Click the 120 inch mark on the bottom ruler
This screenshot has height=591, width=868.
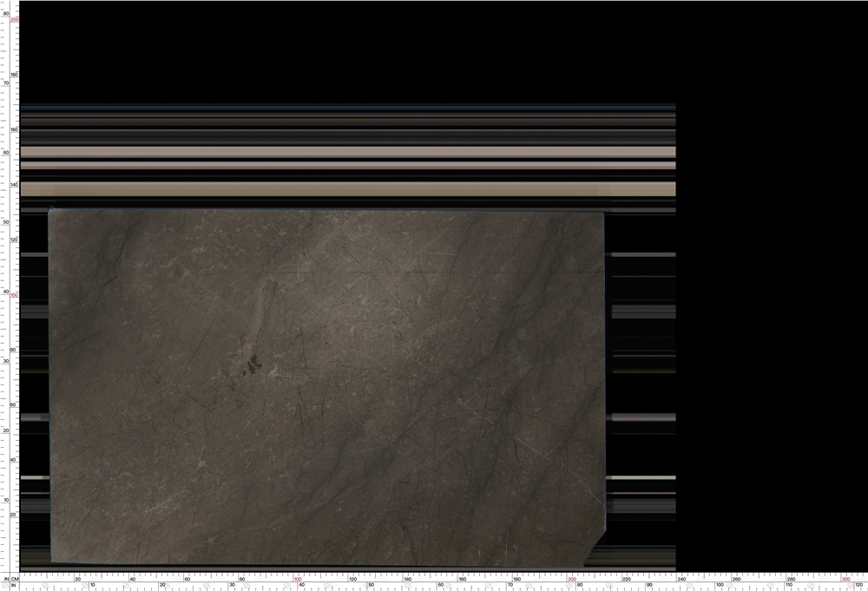pos(858,585)
